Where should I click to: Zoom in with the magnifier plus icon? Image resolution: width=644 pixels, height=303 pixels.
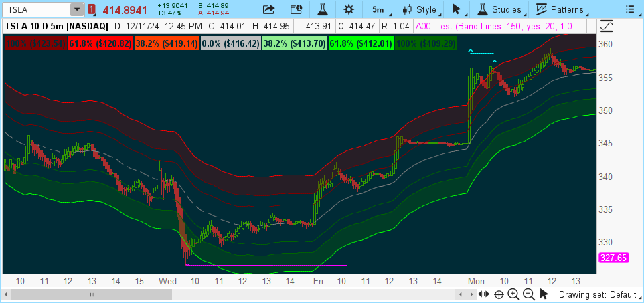click(513, 294)
